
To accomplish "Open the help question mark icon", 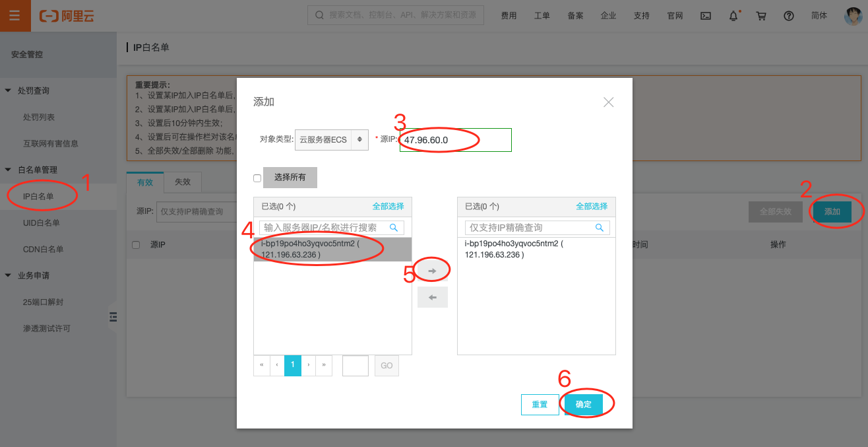I will 789,16.
